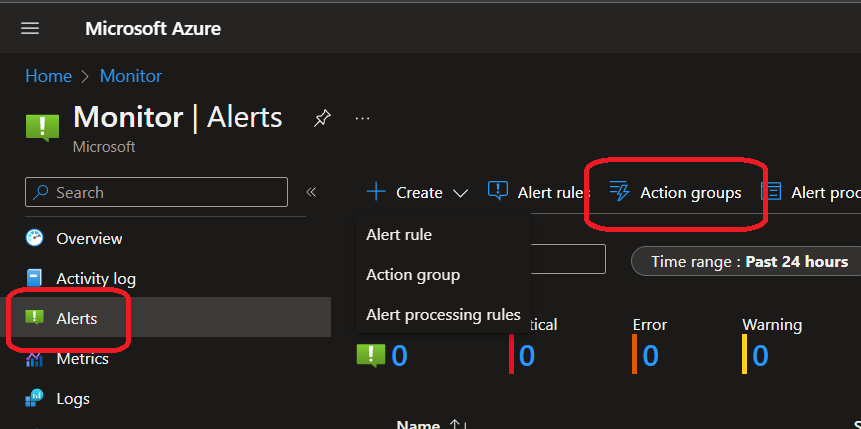Pin the Monitor Alerts blade
The height and width of the screenshot is (429, 861).
click(x=322, y=118)
